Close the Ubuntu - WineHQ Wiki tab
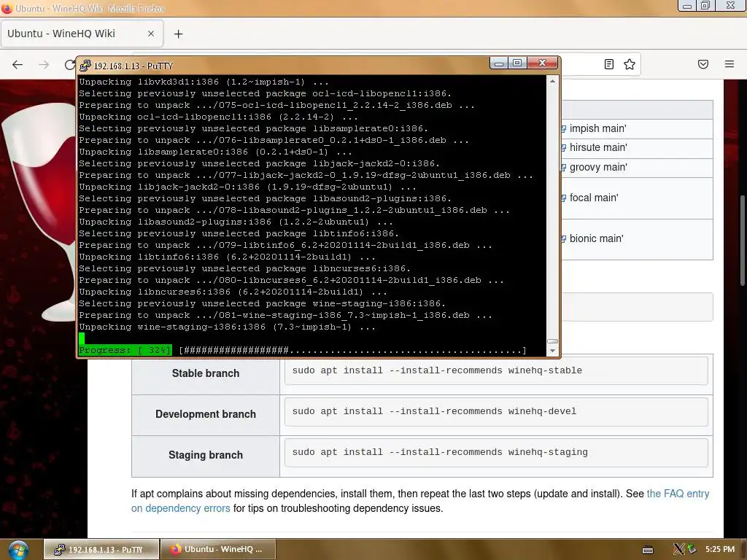 tap(151, 34)
